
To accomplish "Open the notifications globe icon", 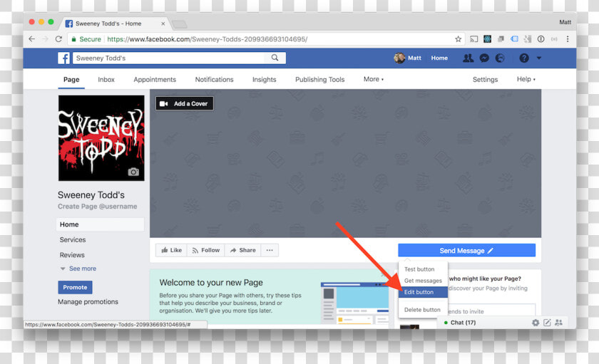I will coord(500,58).
